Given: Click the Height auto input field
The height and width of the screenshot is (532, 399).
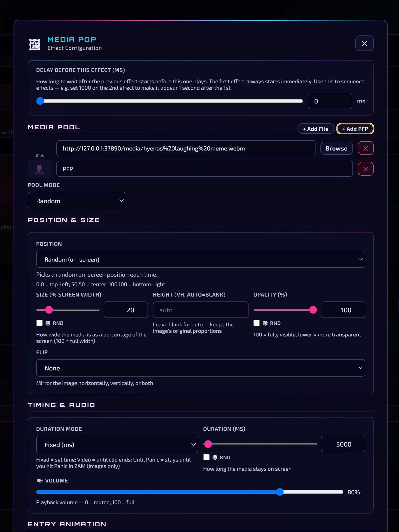Looking at the screenshot, I should 200,310.
